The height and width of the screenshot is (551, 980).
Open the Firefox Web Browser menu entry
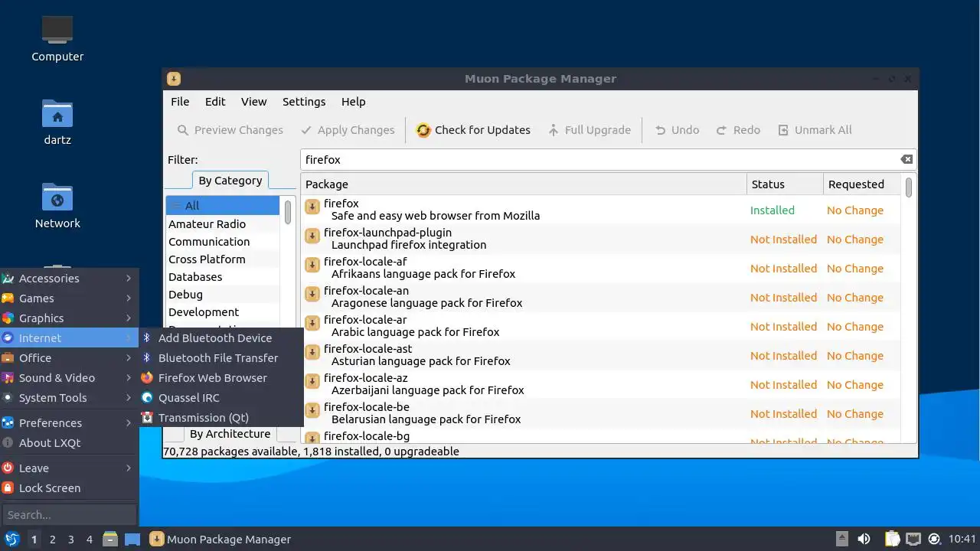[221, 378]
